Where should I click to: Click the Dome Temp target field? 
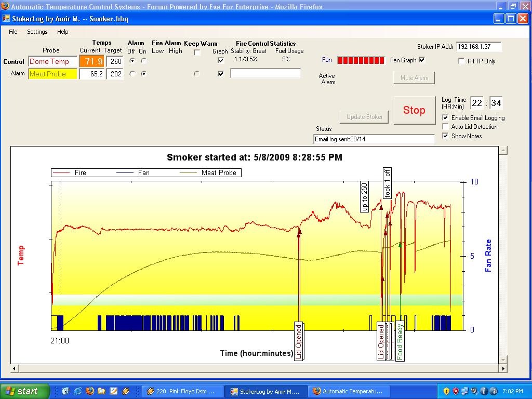click(115, 61)
